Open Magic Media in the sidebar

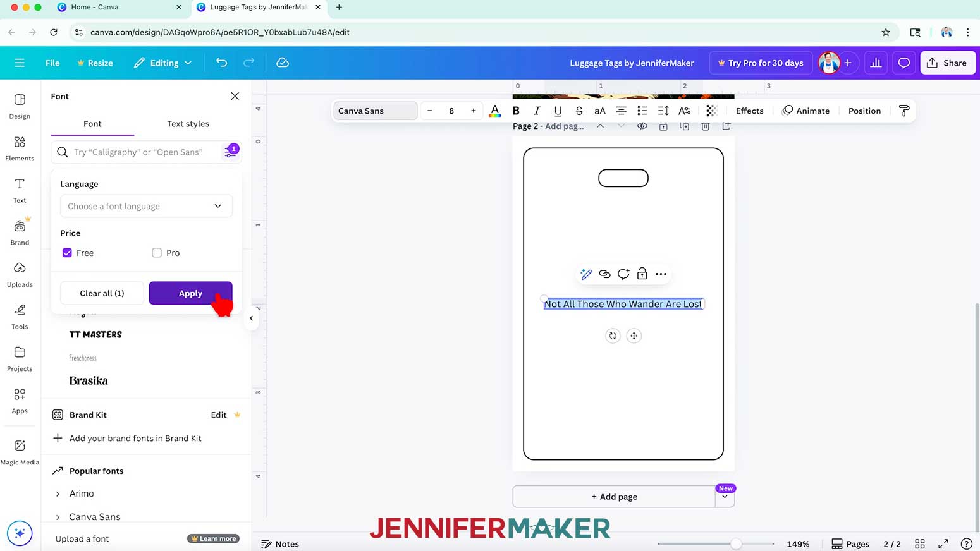click(20, 452)
